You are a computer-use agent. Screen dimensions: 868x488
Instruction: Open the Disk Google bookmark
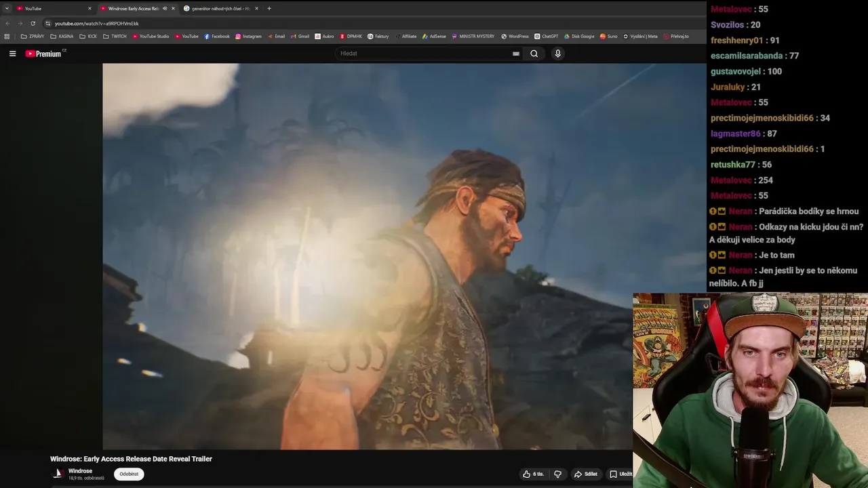(578, 36)
